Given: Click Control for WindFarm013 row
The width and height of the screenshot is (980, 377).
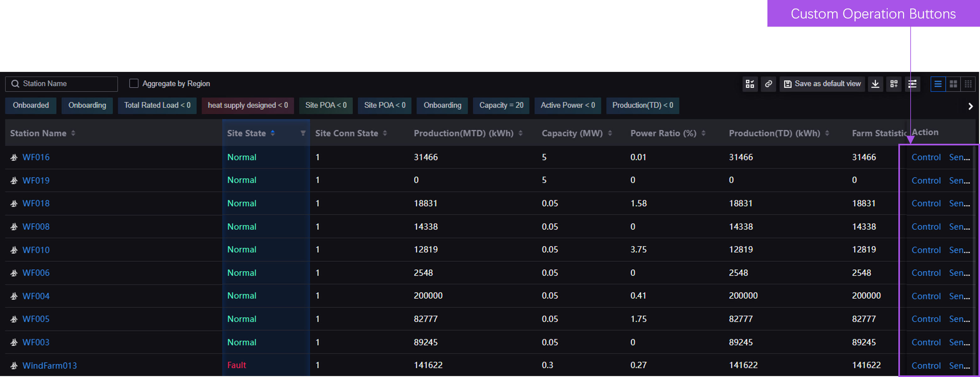Looking at the screenshot, I should click(926, 366).
